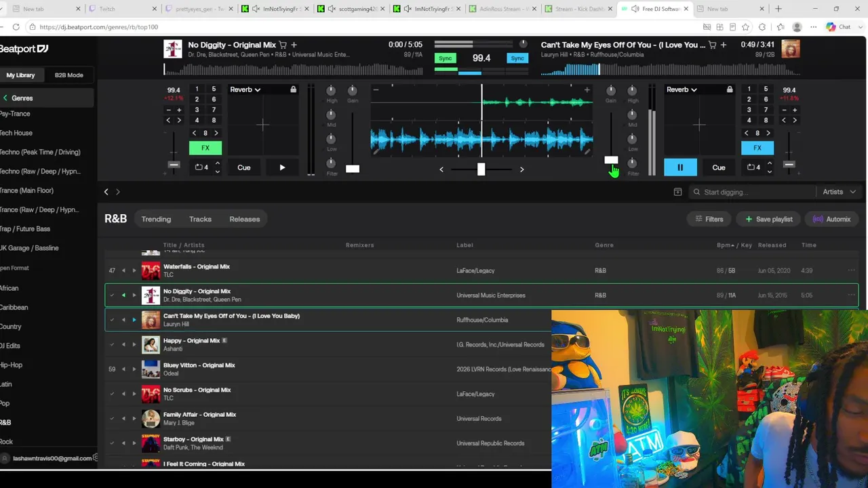This screenshot has width=868, height=488.
Task: Click the left deck Gain knob
Action: click(x=353, y=90)
